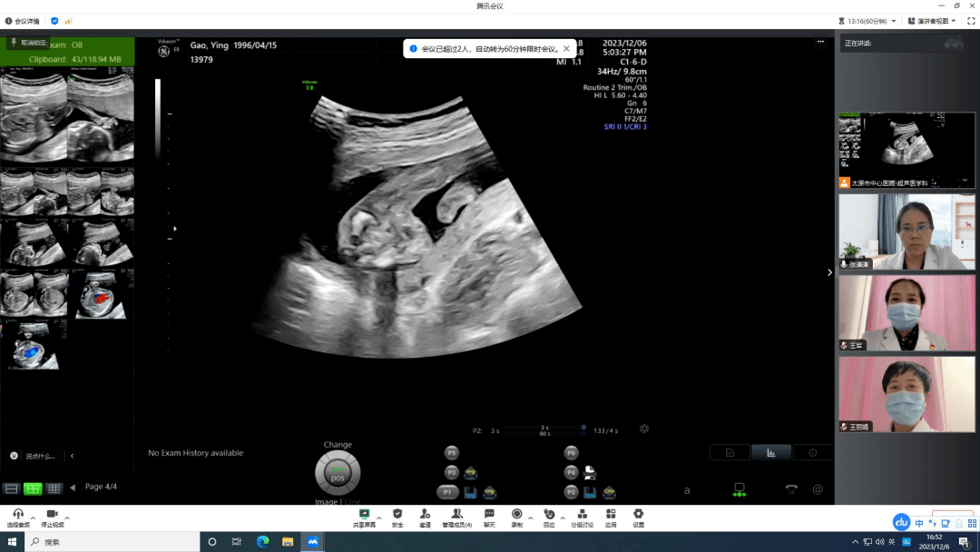The image size is (980, 552).
Task: Click the @ symbol icon
Action: pyautogui.click(x=818, y=489)
